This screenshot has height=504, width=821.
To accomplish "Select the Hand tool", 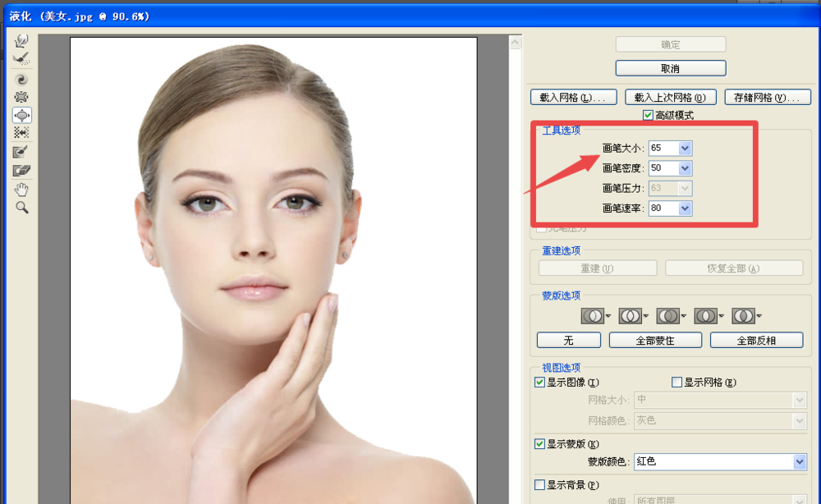I will point(21,188).
